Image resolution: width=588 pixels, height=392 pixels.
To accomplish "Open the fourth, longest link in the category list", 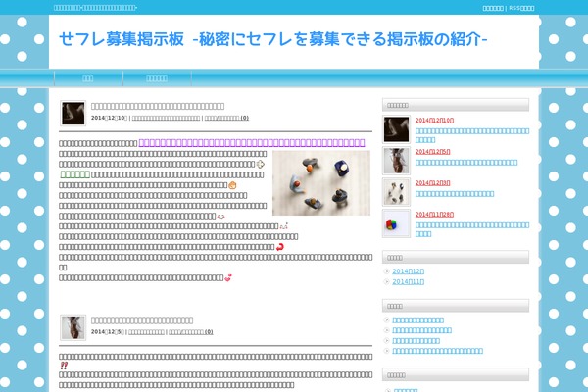I will [x=438, y=351].
